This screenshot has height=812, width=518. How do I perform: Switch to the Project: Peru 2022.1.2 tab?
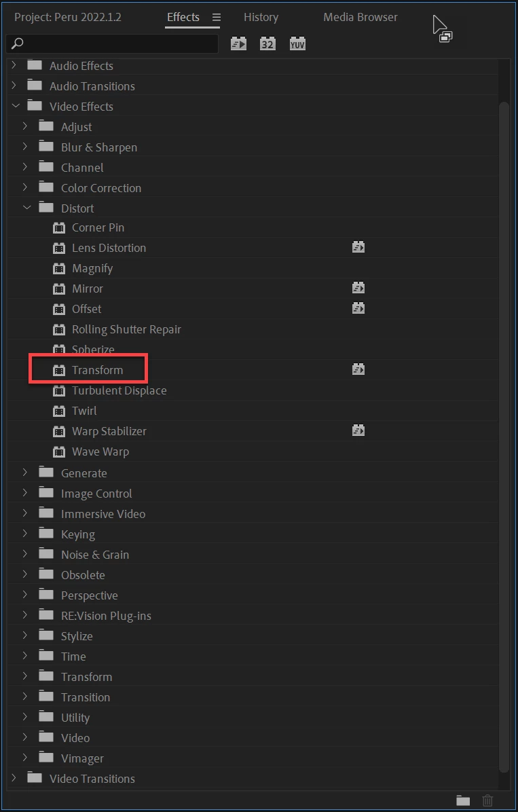[x=68, y=17]
